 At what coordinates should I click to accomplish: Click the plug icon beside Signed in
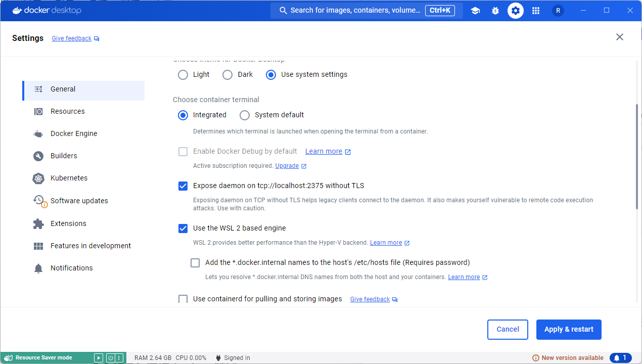tap(218, 358)
